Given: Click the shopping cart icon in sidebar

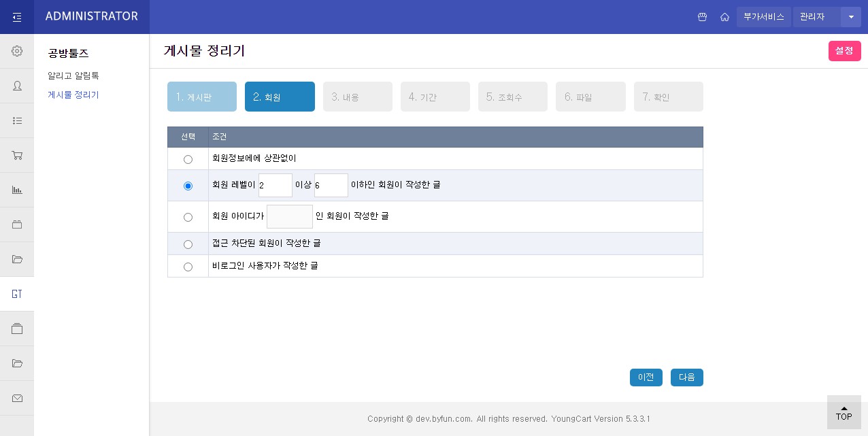Looking at the screenshot, I should (17, 155).
